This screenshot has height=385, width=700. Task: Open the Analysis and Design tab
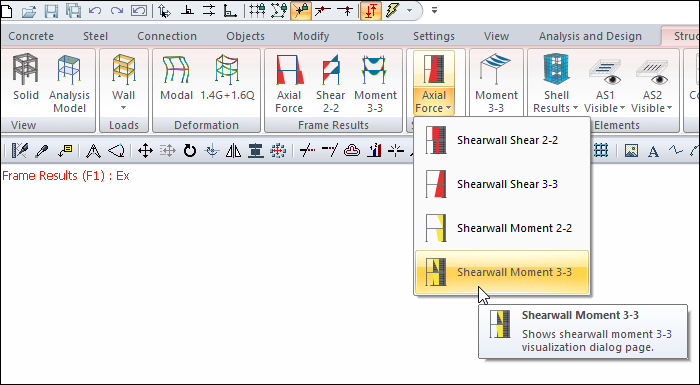click(x=590, y=36)
